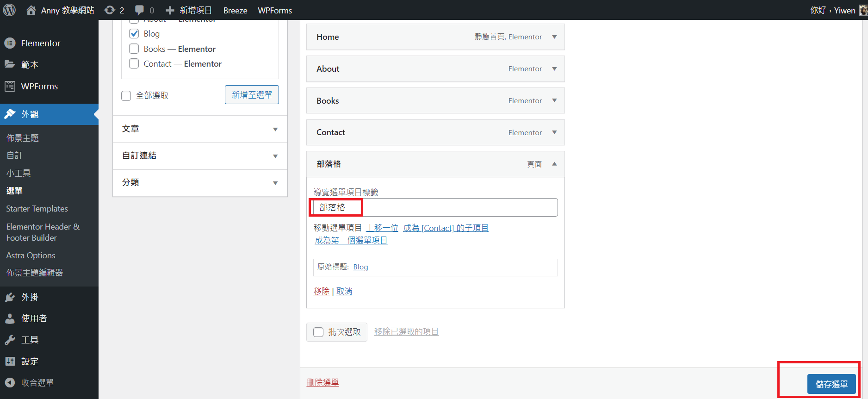868x399 pixels.
Task: Expand the 自訂連結 panel
Action: [200, 156]
